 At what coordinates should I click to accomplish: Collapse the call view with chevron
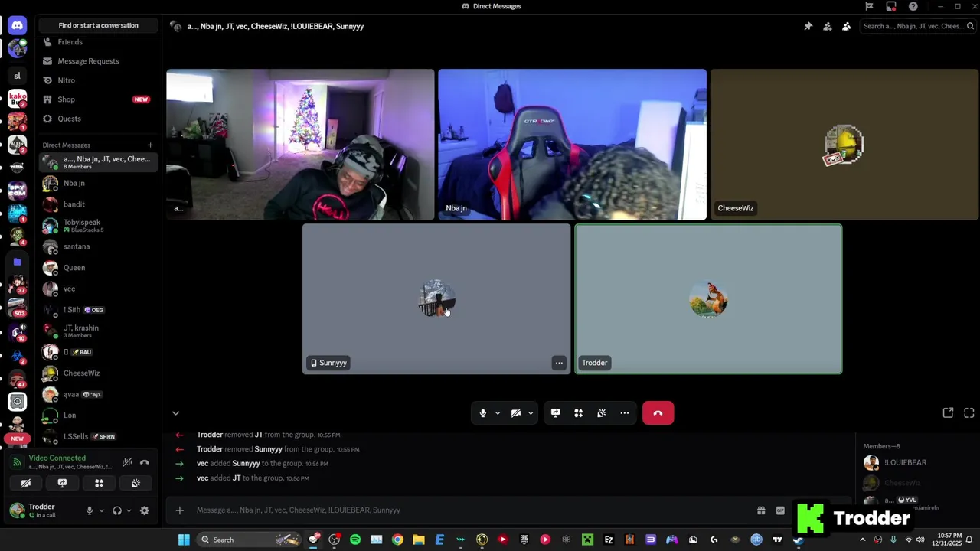(x=175, y=413)
